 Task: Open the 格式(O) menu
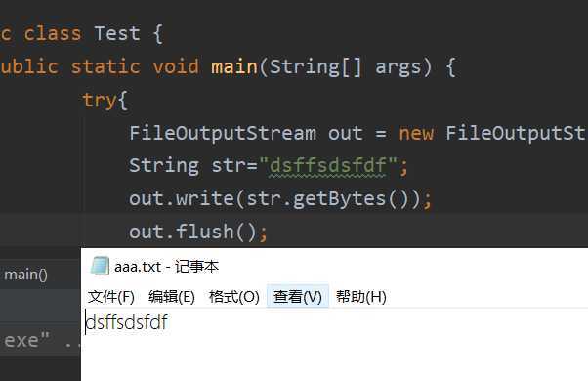(234, 297)
